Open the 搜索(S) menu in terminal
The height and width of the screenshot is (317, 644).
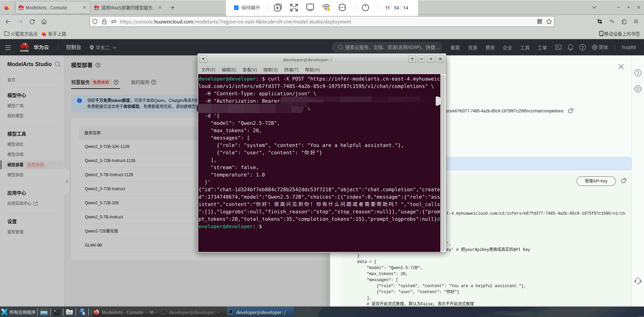270,70
